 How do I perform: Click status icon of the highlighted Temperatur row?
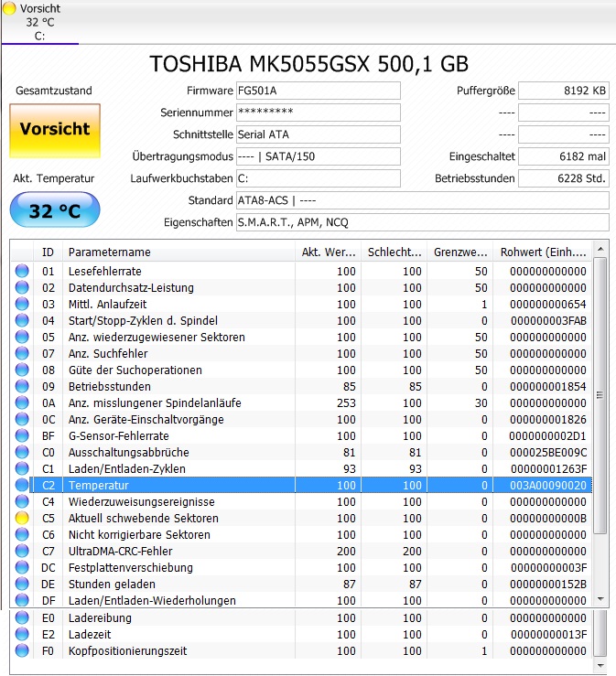(22, 485)
